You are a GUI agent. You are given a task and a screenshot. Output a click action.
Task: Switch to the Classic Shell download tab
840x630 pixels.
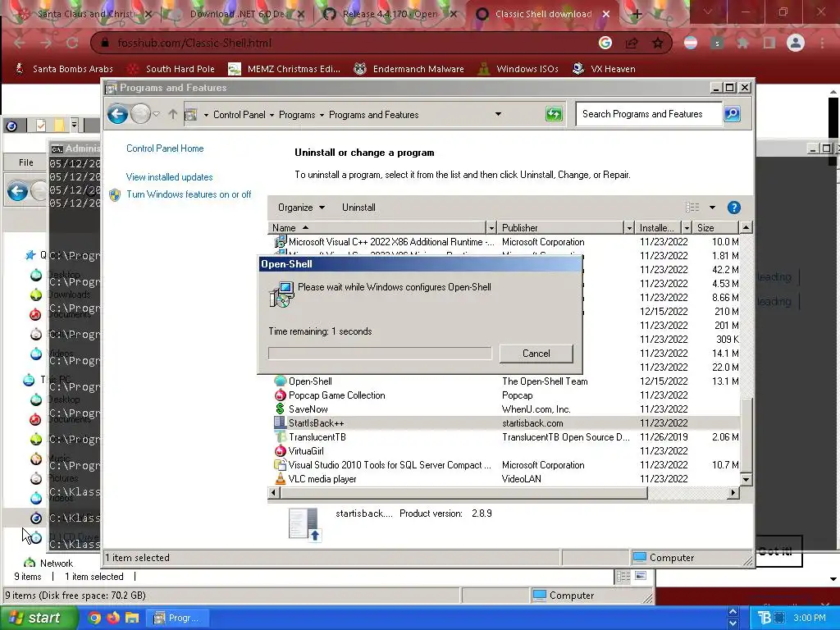coord(544,14)
